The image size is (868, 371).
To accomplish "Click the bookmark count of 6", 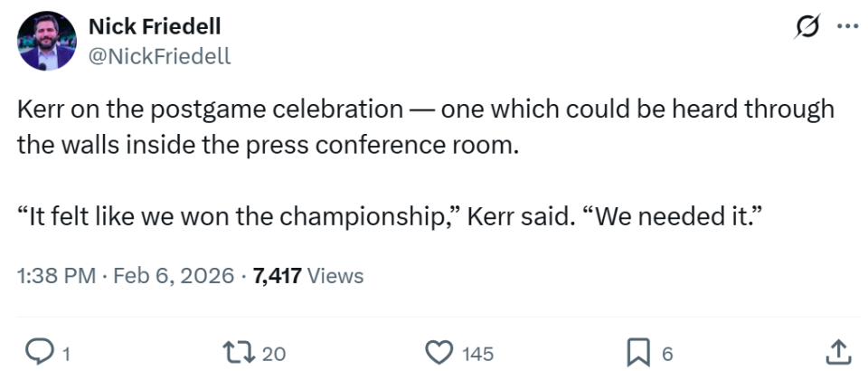I will coord(667,354).
